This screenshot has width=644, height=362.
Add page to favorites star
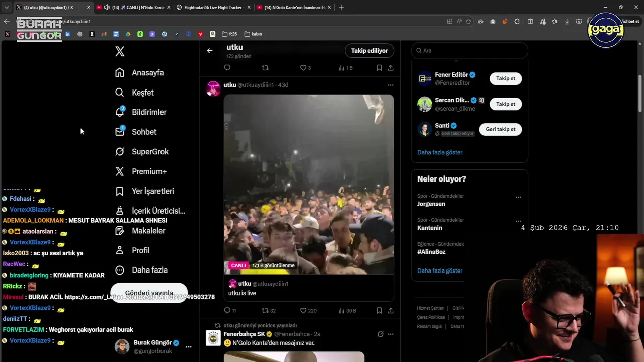468,21
